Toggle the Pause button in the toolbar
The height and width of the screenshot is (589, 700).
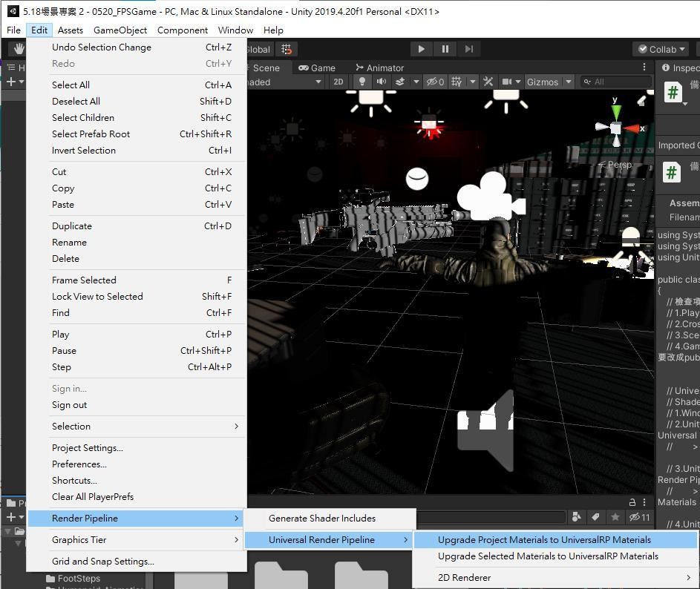pos(445,48)
